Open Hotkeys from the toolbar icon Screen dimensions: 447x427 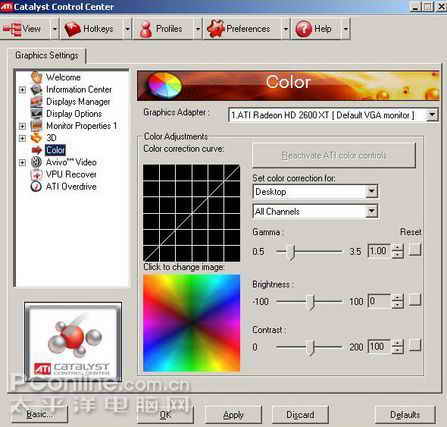tap(72, 29)
